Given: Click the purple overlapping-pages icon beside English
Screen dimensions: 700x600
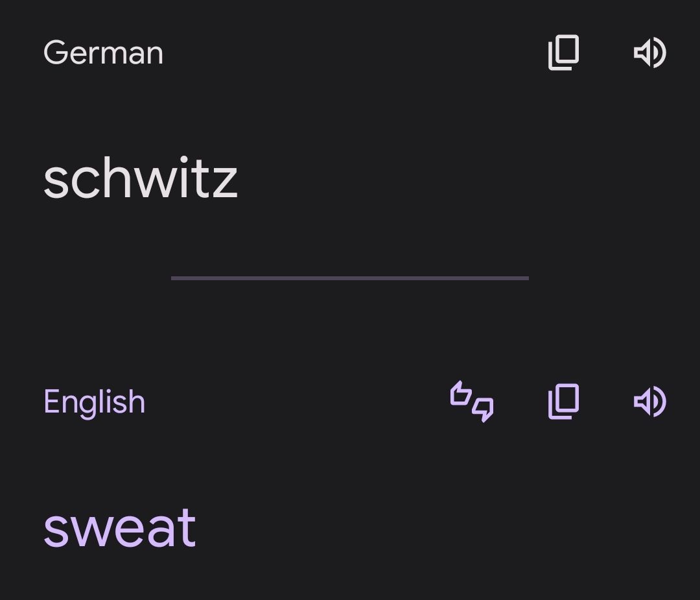Looking at the screenshot, I should coord(563,402).
